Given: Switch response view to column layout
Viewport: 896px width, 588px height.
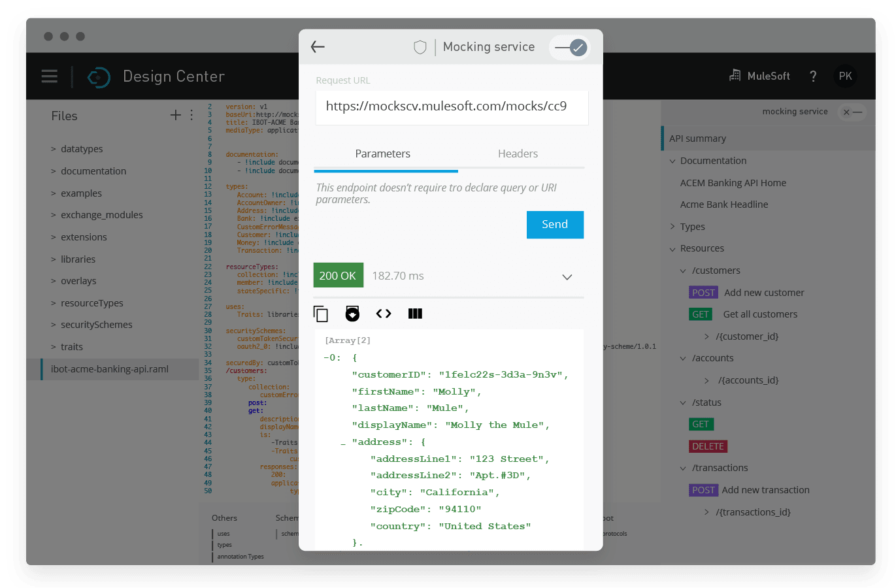Looking at the screenshot, I should coord(415,314).
